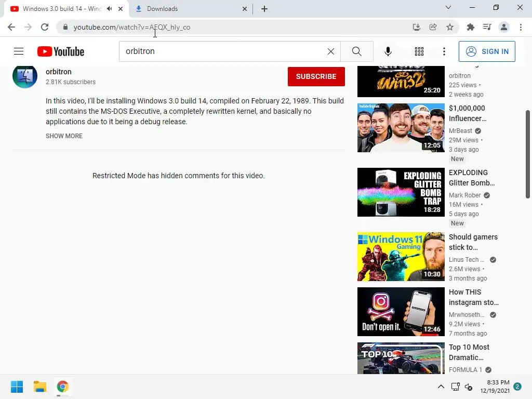Screen dimensions: 532x399
Task: Bookmark this tab with the star
Action: point(450,27)
